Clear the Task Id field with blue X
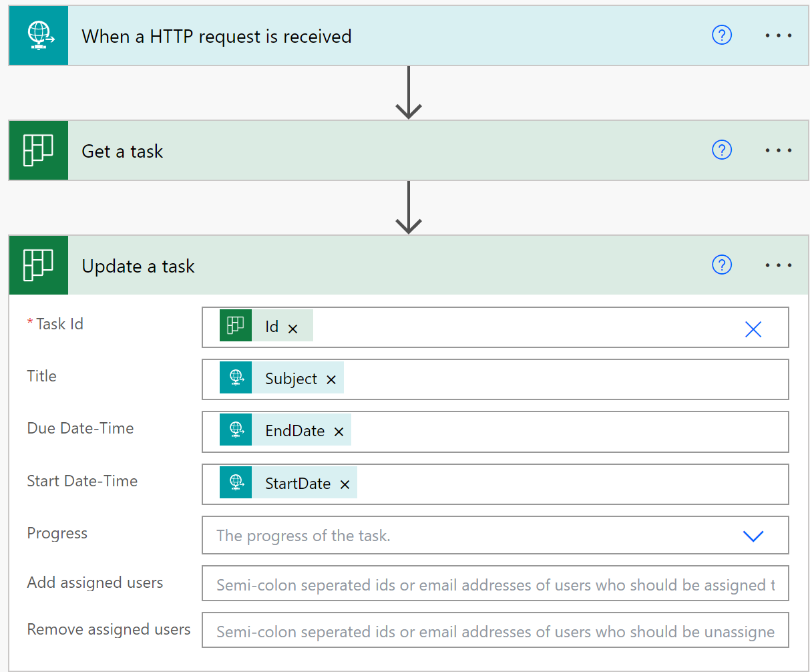 click(x=753, y=329)
